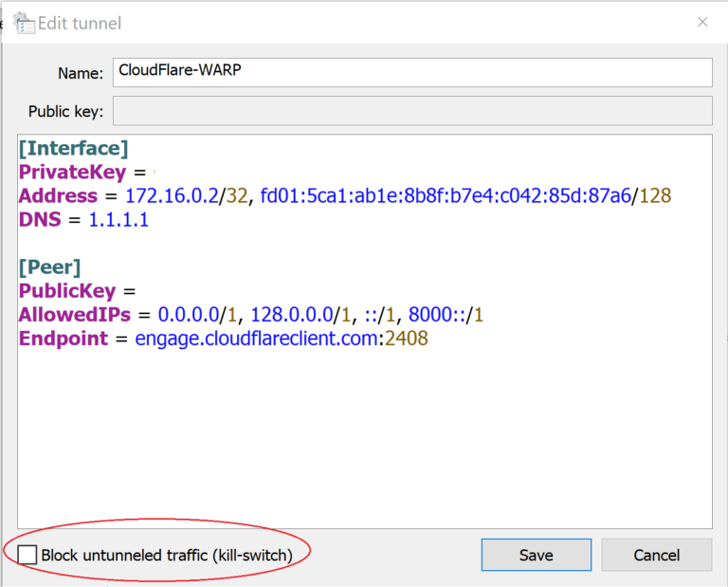728x587 pixels.
Task: Click the Name field containing CloudFlare-WARP
Action: point(412,71)
